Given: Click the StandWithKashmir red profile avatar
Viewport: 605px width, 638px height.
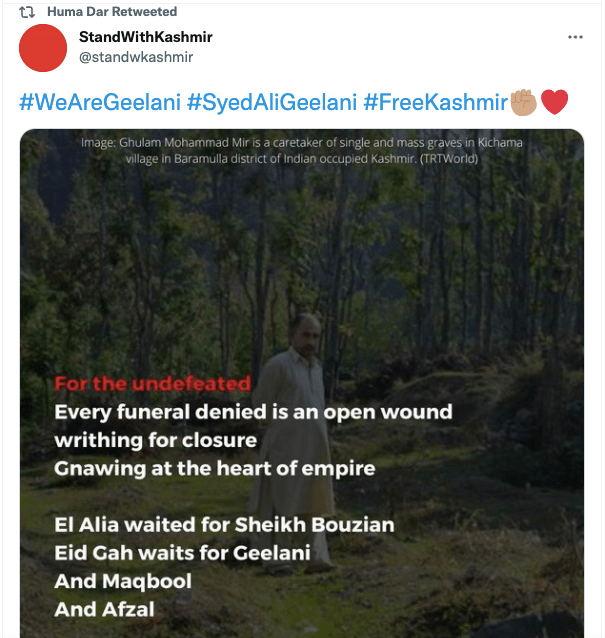Looking at the screenshot, I should click(x=43, y=48).
